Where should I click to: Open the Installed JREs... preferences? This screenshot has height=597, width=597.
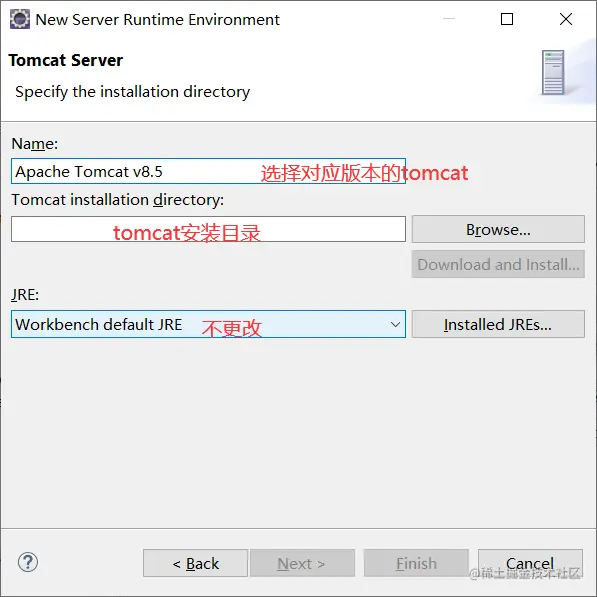click(498, 324)
